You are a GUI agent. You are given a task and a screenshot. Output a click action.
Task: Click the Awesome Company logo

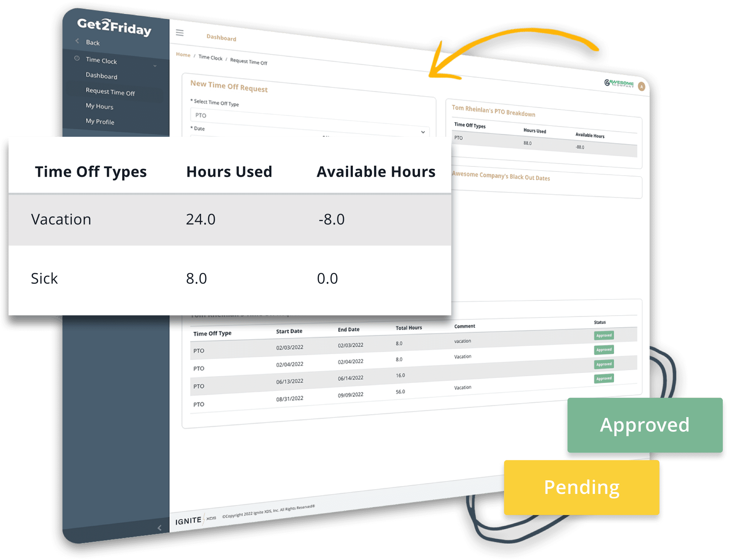coord(619,83)
